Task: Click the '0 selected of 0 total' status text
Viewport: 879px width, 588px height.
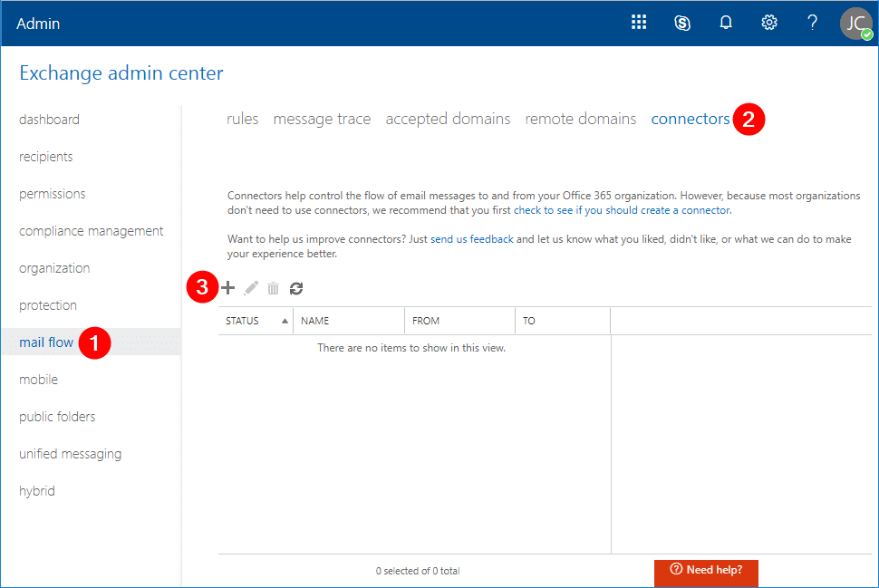Action: 418,571
